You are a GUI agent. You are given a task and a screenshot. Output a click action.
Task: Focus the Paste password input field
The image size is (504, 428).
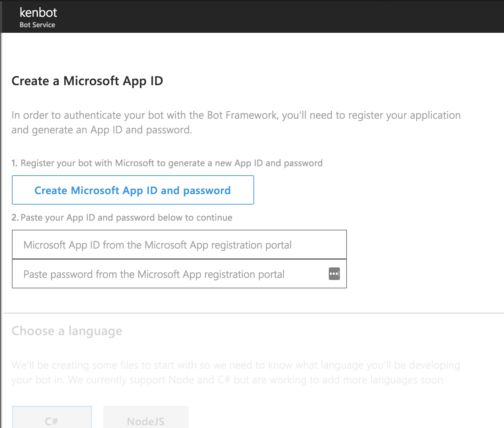[179, 274]
